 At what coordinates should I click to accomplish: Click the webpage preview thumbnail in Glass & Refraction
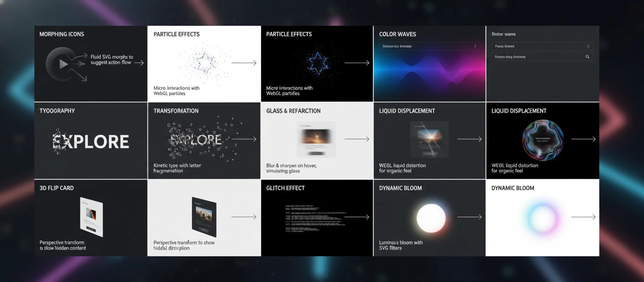pyautogui.click(x=316, y=139)
